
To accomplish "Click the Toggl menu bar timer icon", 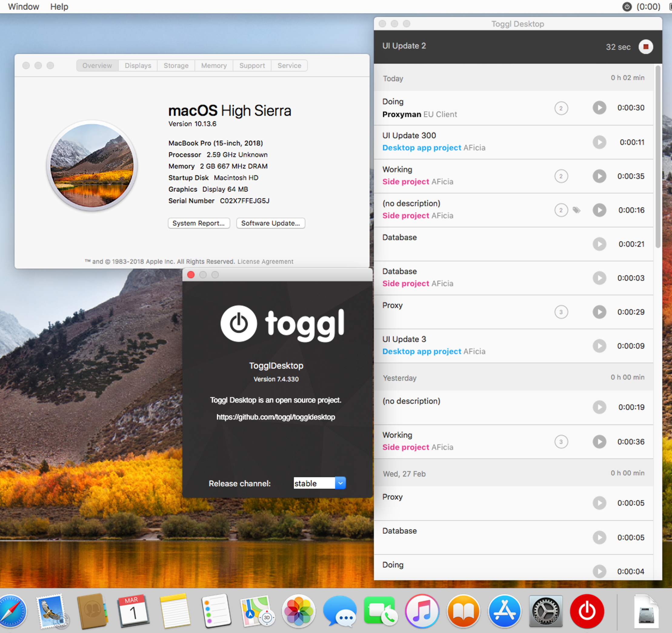I will click(627, 7).
